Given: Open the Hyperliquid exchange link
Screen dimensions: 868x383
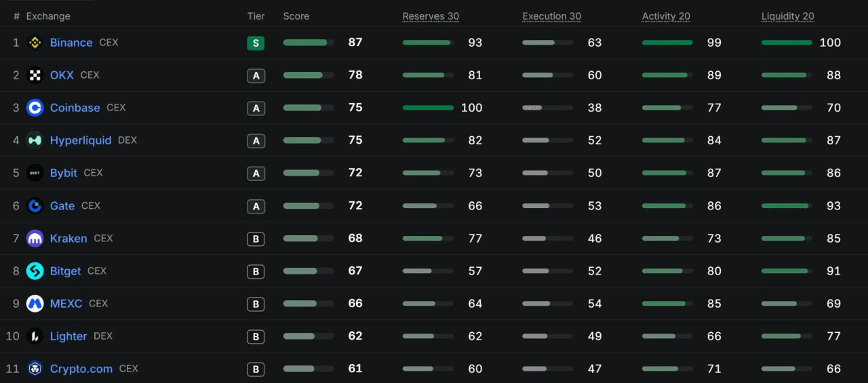Looking at the screenshot, I should [81, 140].
